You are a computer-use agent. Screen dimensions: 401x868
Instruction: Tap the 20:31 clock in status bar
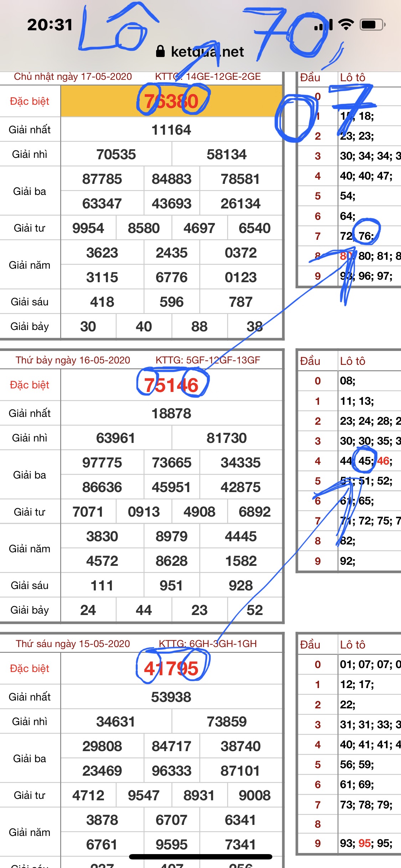coord(50,25)
